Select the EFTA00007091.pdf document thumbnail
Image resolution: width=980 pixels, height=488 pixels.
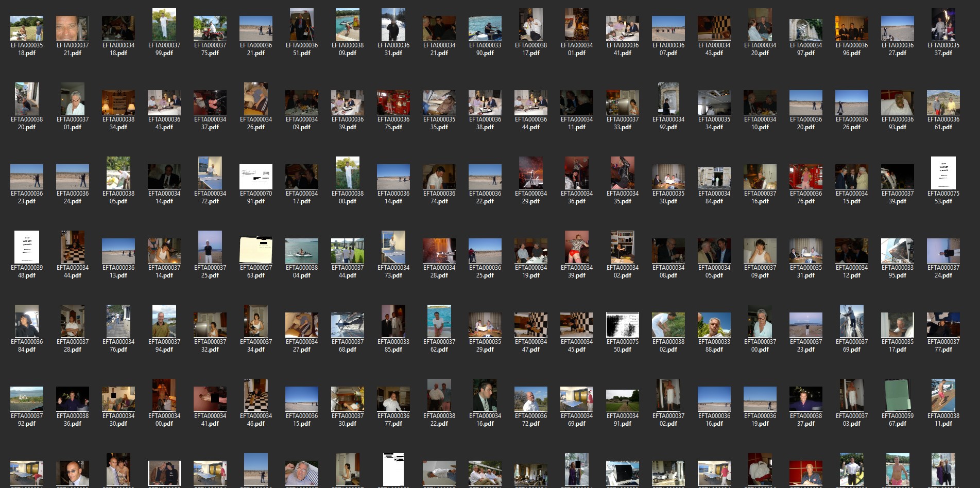coord(256,177)
